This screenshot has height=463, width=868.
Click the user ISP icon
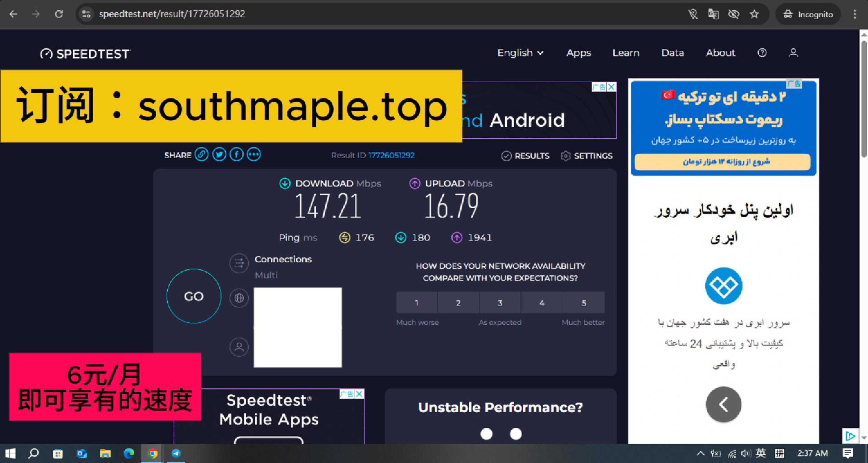coord(239,347)
